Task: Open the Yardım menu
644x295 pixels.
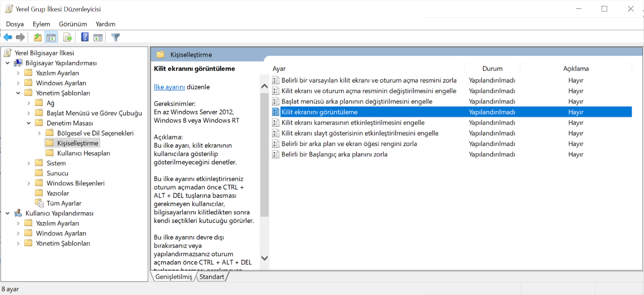Action: 105,24
